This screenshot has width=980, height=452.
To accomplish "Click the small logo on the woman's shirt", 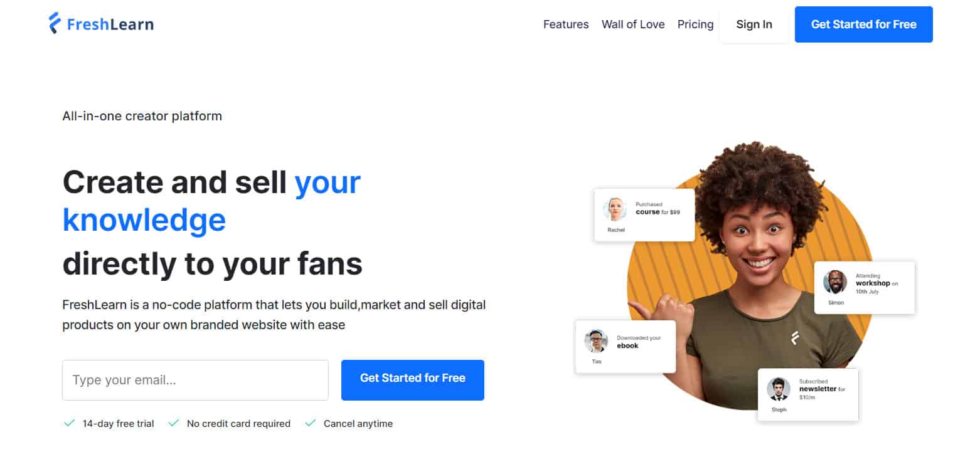I will (794, 337).
